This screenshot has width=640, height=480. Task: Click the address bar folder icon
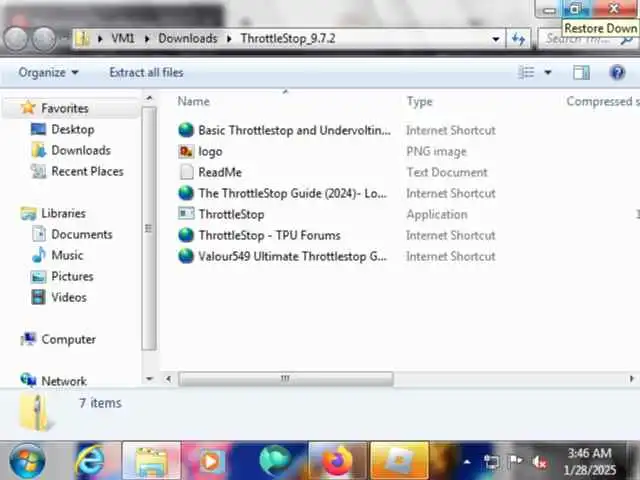pos(82,39)
